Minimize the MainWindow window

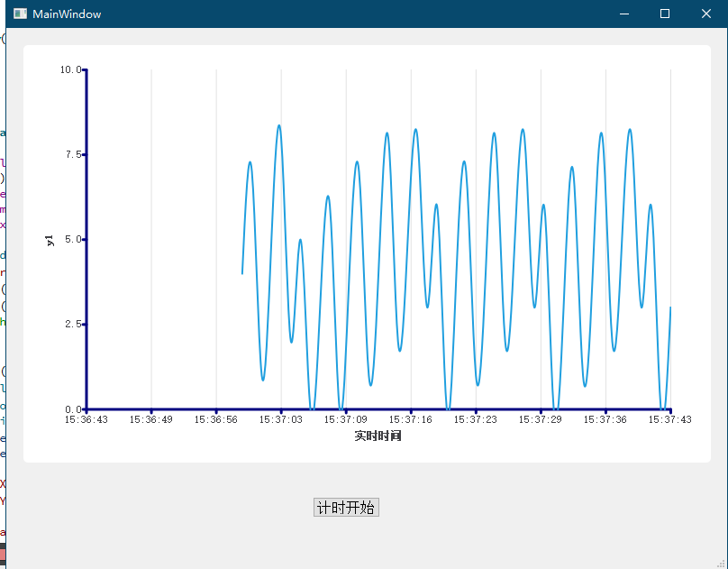(x=624, y=14)
